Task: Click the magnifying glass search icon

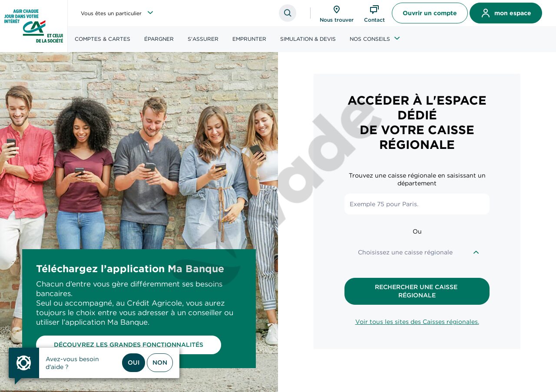Action: [x=288, y=13]
